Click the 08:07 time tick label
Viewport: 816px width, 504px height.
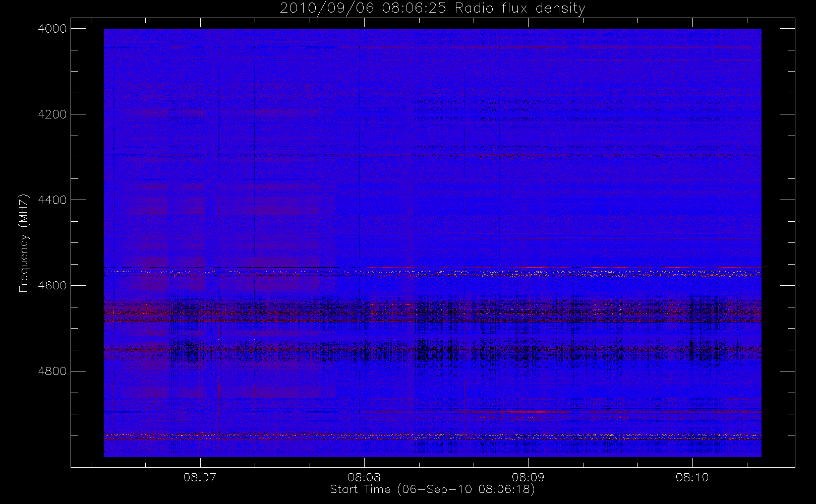[x=200, y=477]
